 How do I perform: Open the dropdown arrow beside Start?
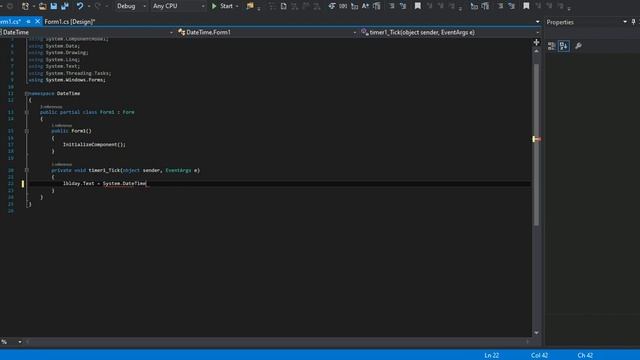coord(237,6)
